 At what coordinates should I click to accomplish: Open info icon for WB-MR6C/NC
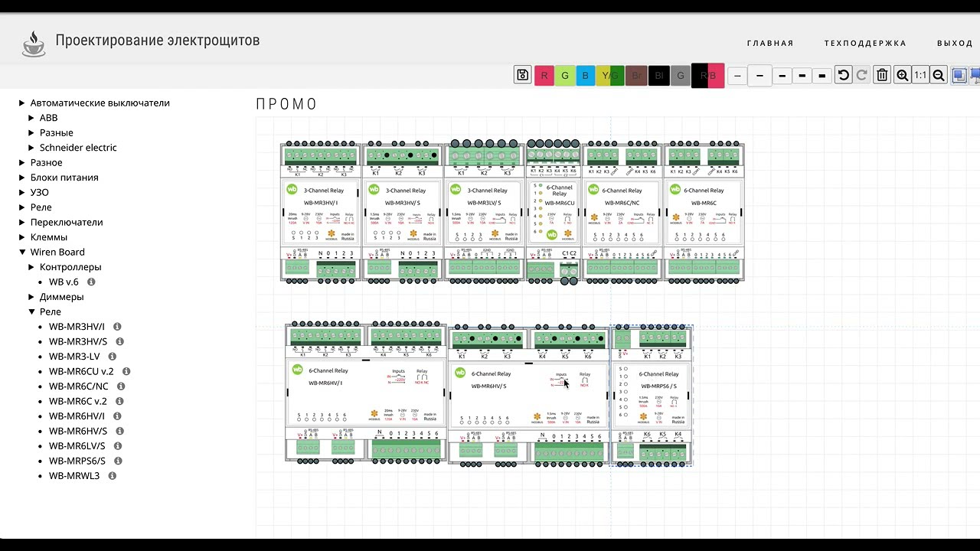121,386
